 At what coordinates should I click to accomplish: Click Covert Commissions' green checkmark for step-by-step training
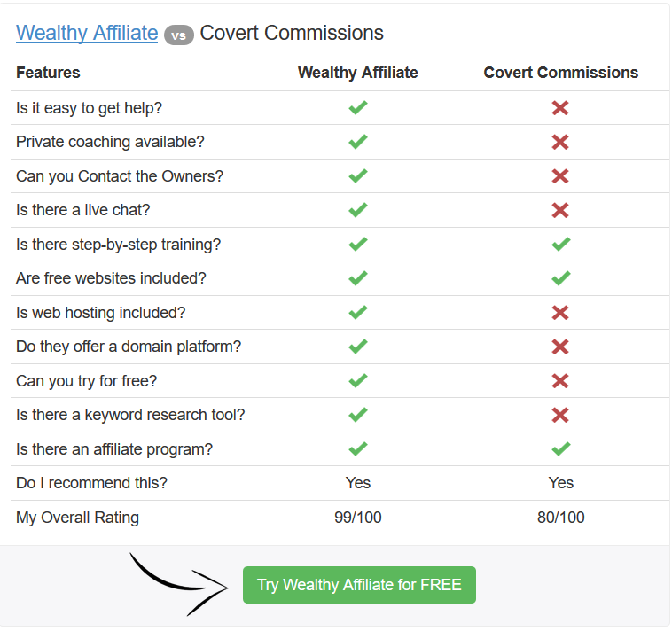561,245
